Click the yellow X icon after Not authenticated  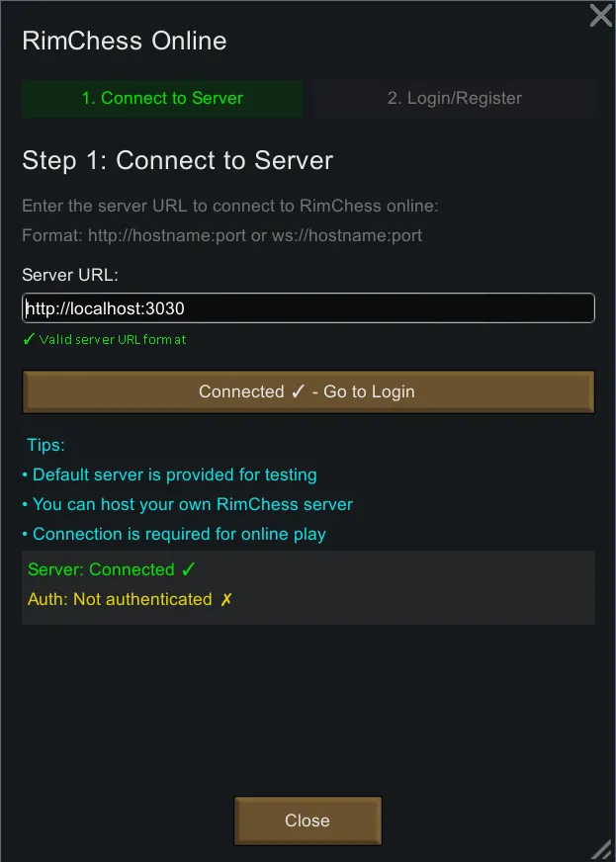pos(226,599)
